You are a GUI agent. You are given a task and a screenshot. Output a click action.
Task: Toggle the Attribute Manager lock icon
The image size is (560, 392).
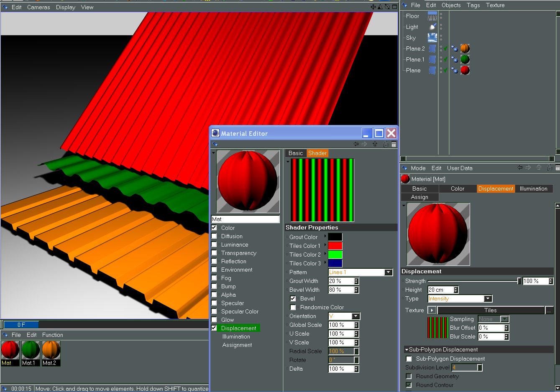[550, 168]
